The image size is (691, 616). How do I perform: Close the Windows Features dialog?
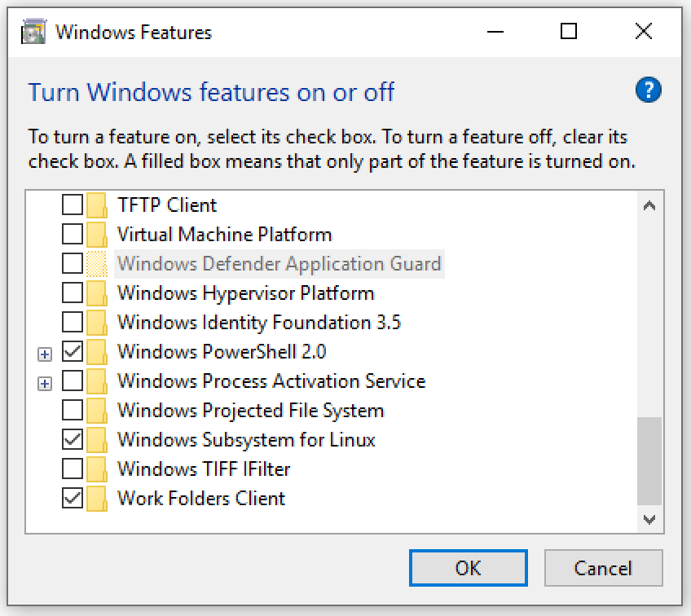(644, 32)
